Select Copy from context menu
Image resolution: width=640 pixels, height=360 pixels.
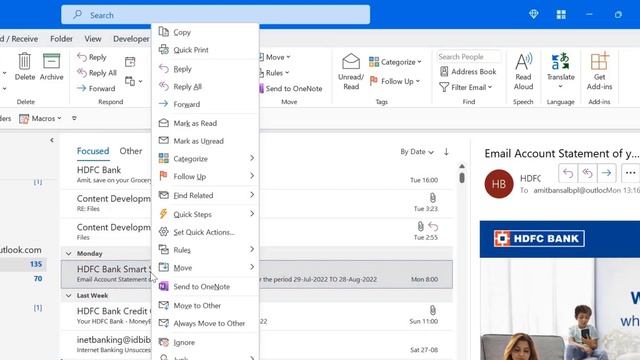(205, 32)
